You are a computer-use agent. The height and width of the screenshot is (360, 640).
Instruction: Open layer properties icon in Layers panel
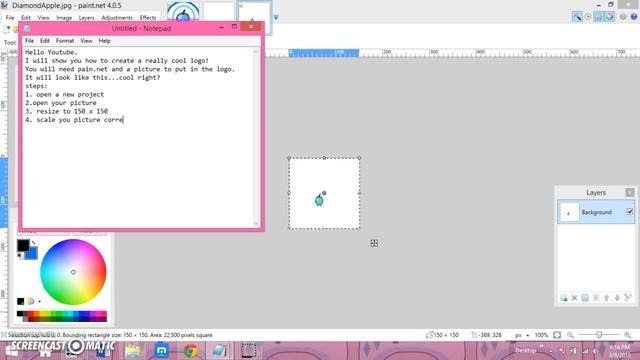628,298
